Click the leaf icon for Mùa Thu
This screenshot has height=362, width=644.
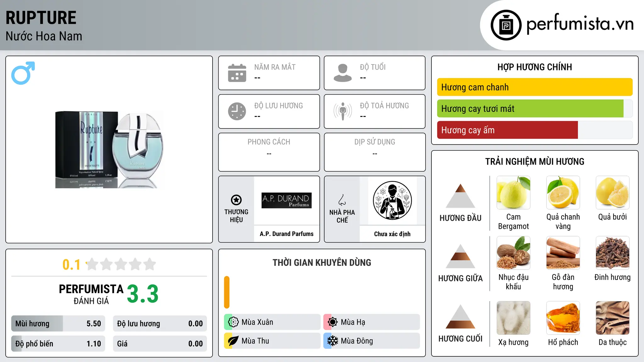(233, 341)
